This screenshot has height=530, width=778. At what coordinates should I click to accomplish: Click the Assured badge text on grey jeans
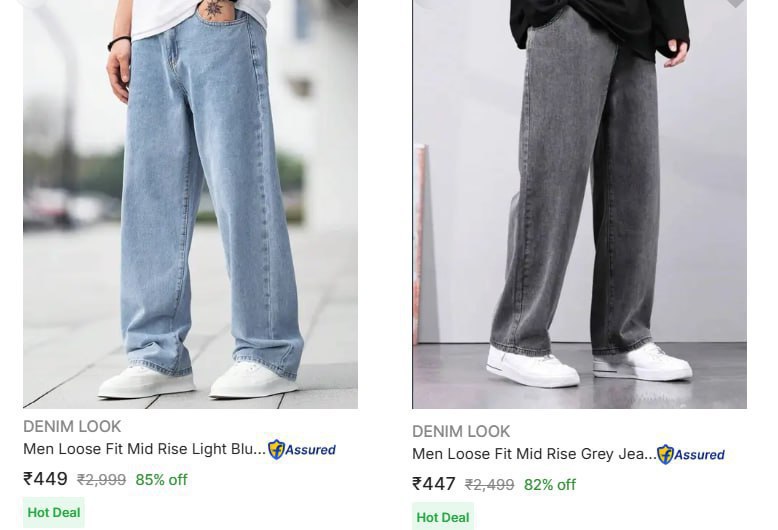pos(699,455)
